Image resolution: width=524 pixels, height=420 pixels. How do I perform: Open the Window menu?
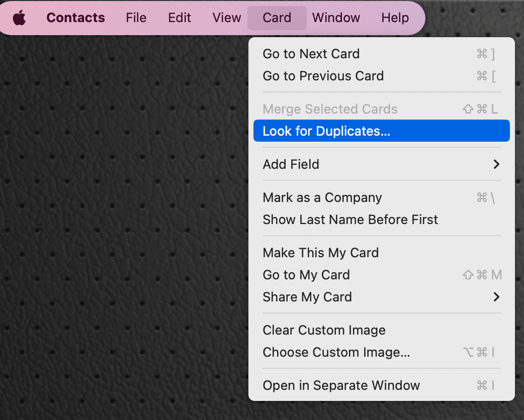[336, 18]
